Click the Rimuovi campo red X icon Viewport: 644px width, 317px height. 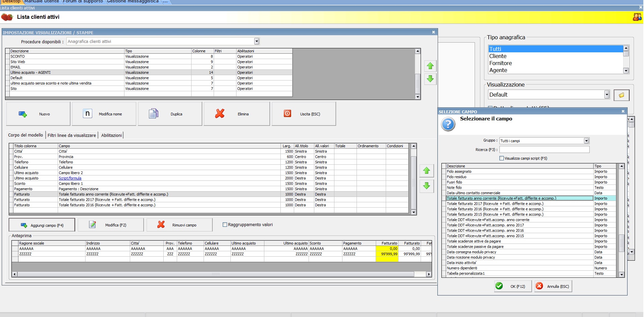(161, 225)
